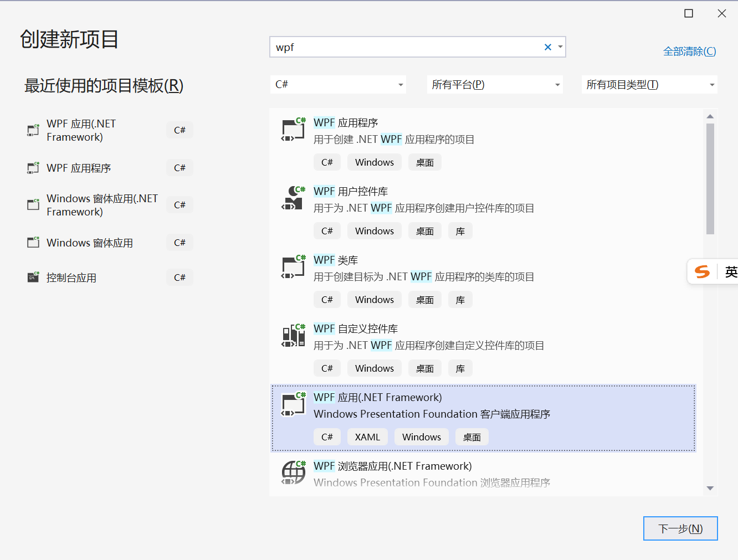Click the WPF 应用(.NET Framework) icon in results list
The width and height of the screenshot is (738, 560).
point(293,404)
